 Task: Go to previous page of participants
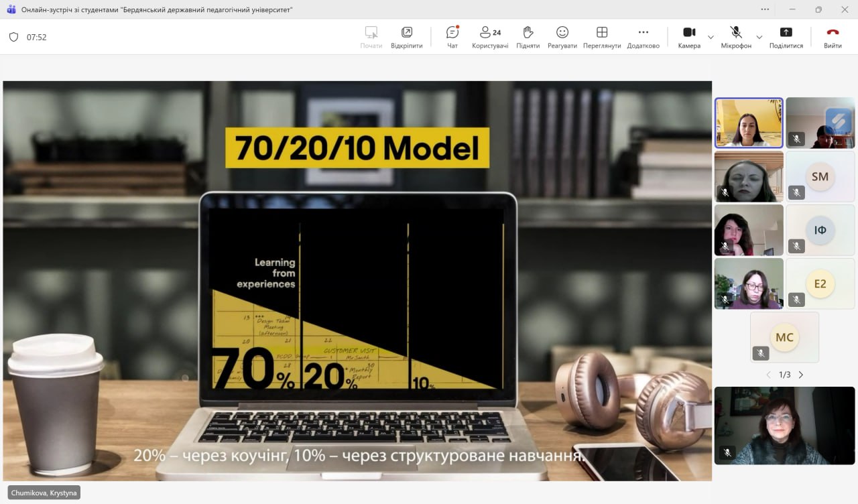768,375
